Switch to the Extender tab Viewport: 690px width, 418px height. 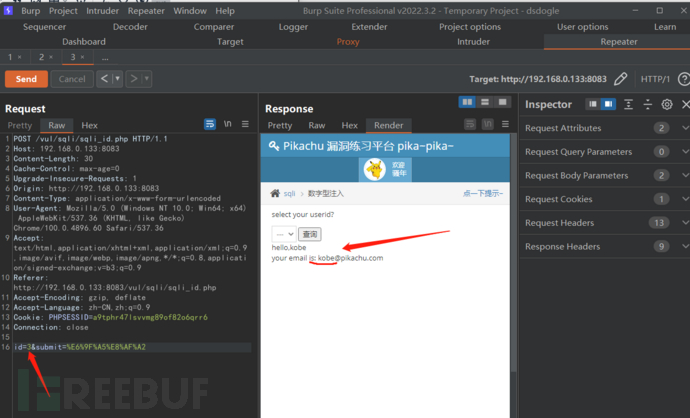pyautogui.click(x=369, y=27)
